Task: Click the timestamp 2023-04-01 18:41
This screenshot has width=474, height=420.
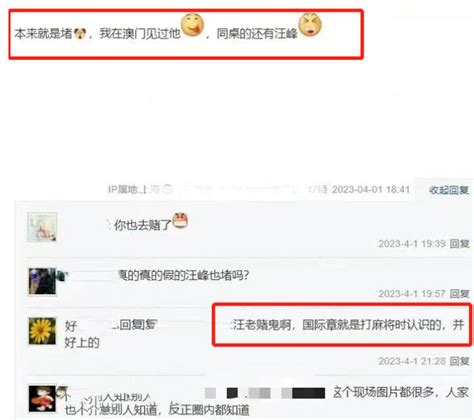Action: [371, 190]
